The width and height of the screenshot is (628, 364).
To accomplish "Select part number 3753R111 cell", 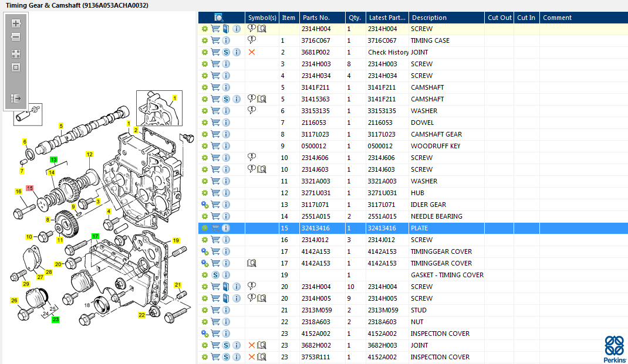I will point(316,357).
